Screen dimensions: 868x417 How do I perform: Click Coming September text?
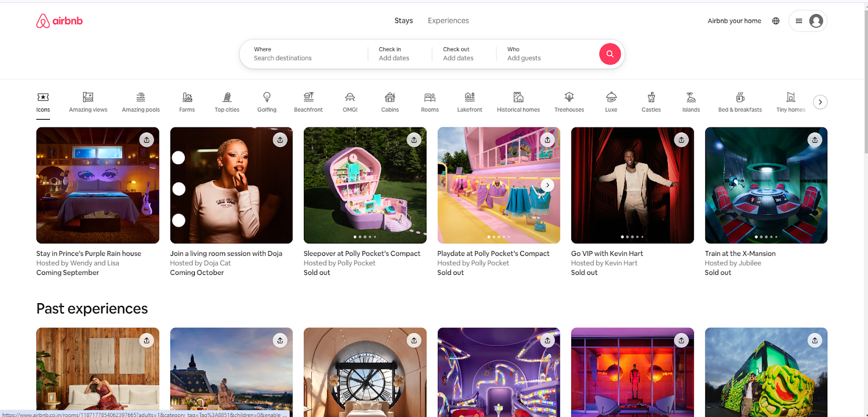68,273
